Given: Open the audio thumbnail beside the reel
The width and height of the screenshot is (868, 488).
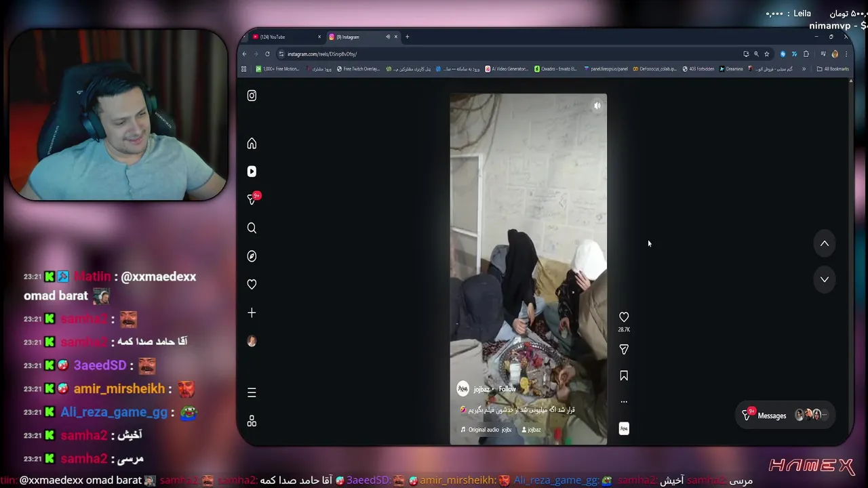Looking at the screenshot, I should coord(624,428).
